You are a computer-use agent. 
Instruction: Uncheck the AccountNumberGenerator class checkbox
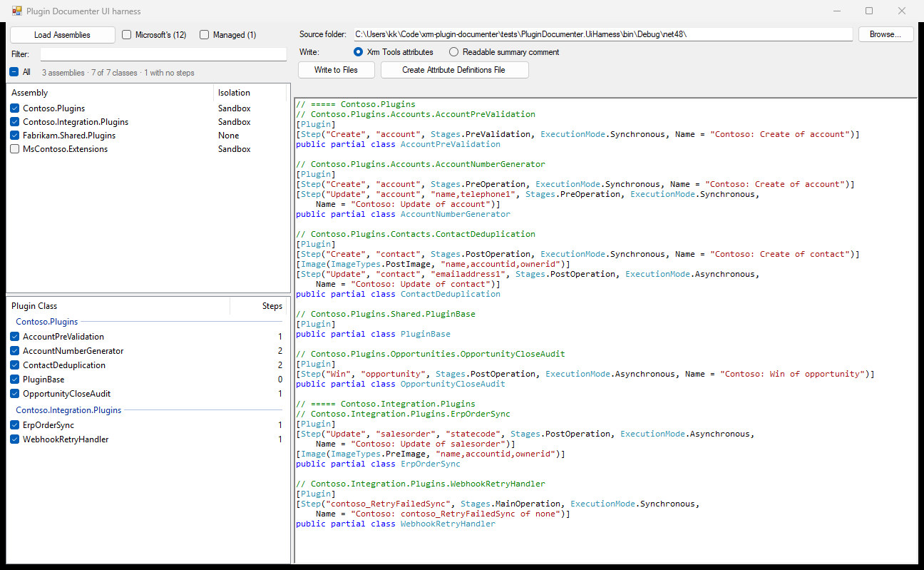tap(15, 351)
